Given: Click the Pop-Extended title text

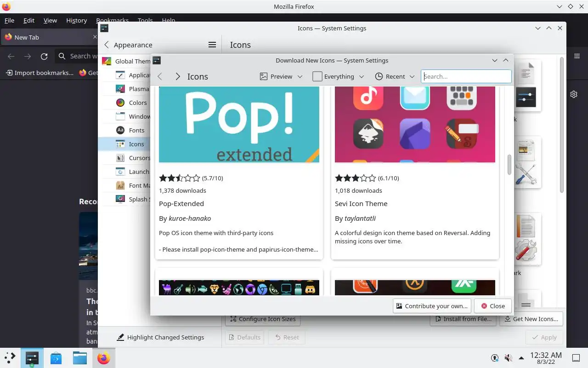Looking at the screenshot, I should pos(181,203).
